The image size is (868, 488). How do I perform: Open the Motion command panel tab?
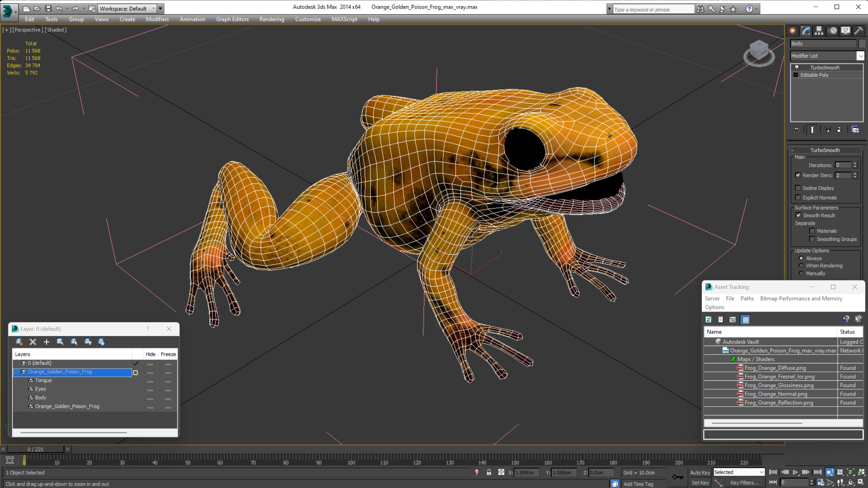point(833,31)
